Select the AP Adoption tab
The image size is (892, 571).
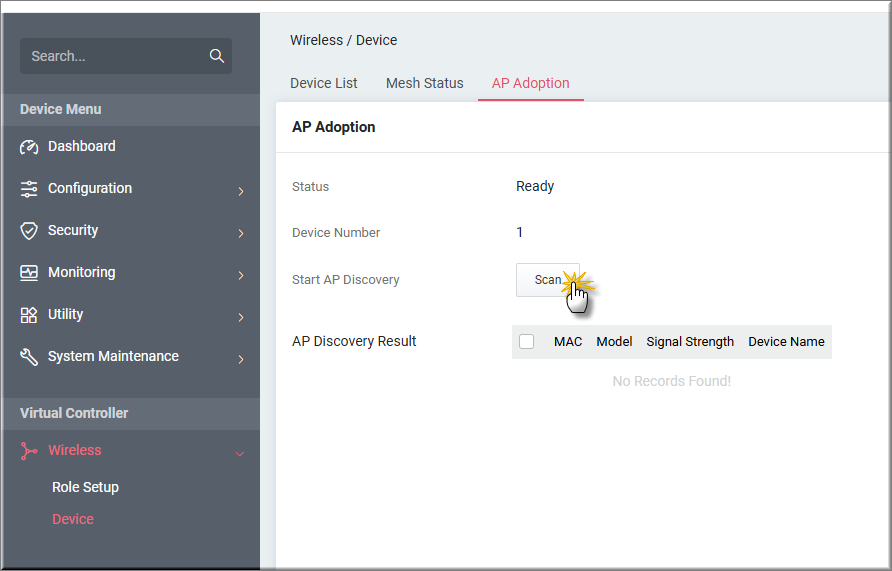coord(530,83)
